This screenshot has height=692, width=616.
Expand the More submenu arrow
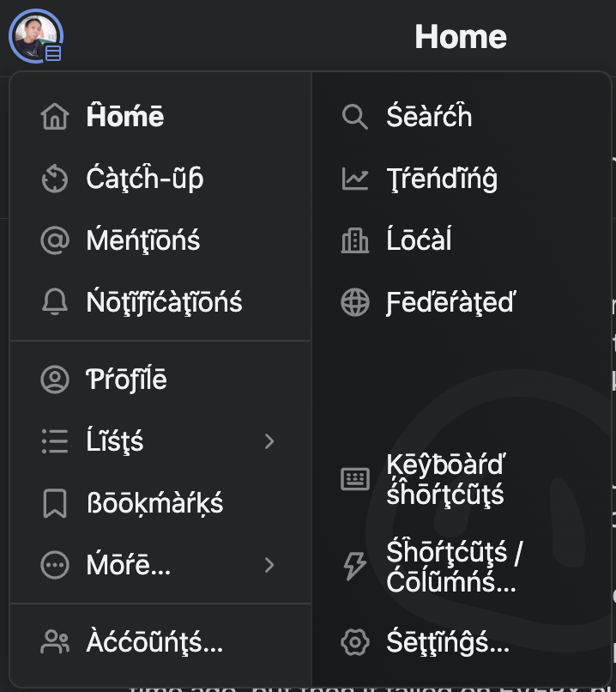(269, 565)
